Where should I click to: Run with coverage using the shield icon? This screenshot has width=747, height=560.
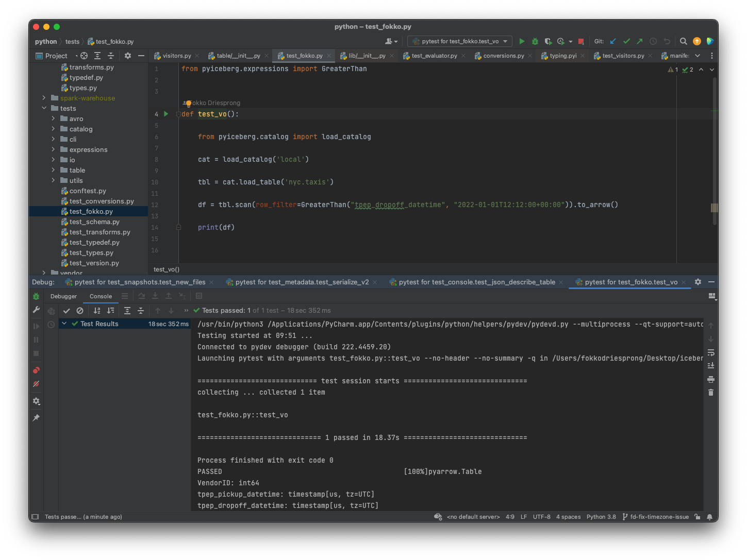(x=548, y=41)
